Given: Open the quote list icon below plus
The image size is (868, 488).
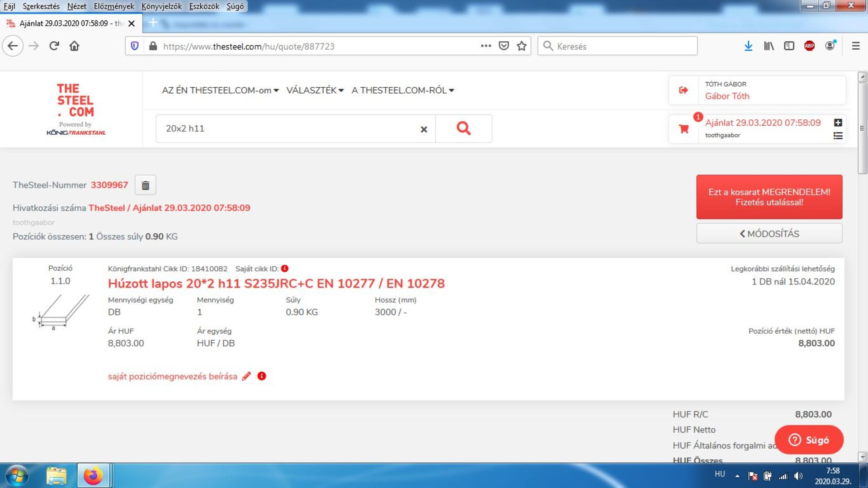Looking at the screenshot, I should (x=838, y=136).
